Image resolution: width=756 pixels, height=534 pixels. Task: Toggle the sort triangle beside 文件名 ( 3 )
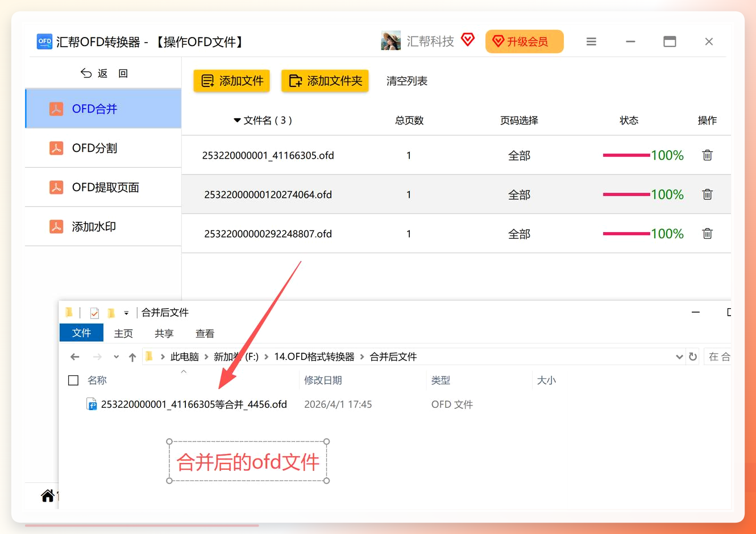(x=237, y=121)
